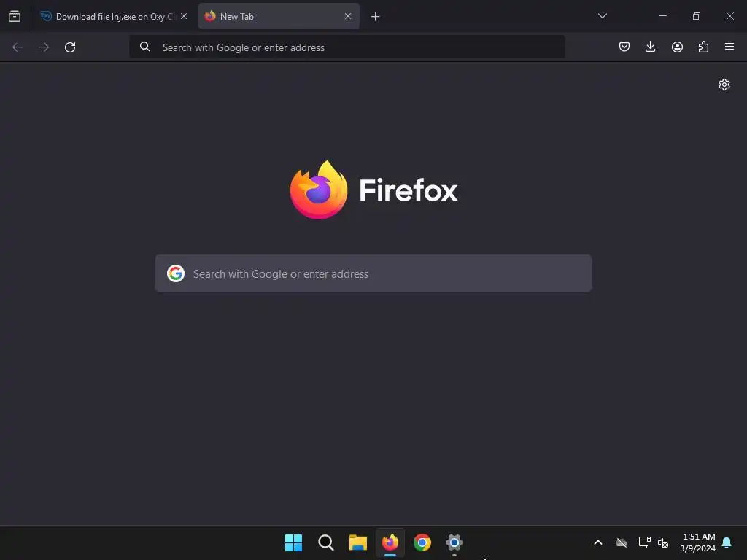747x560 pixels.
Task: Open Firefox View icon in tab strip
Action: [x=15, y=16]
